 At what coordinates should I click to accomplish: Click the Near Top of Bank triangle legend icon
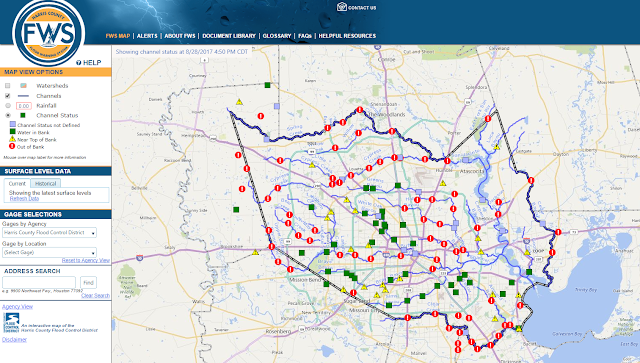click(12, 139)
